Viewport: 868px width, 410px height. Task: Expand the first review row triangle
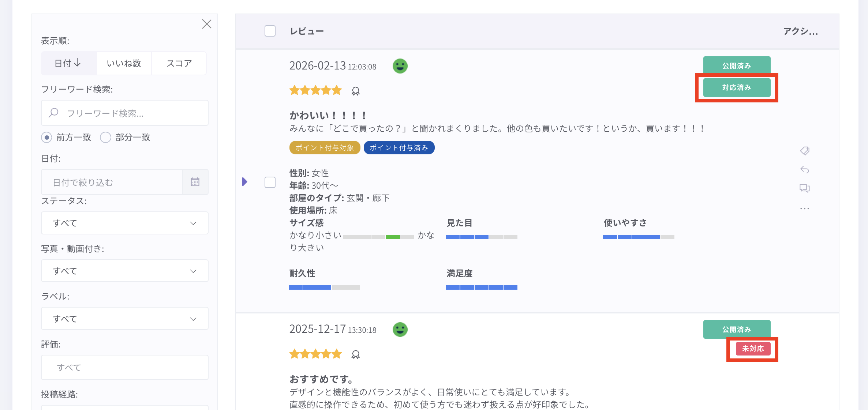click(245, 182)
